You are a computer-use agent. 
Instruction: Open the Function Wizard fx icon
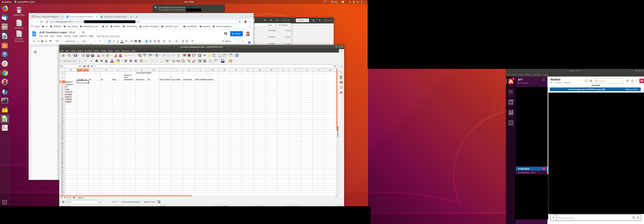(85, 66)
